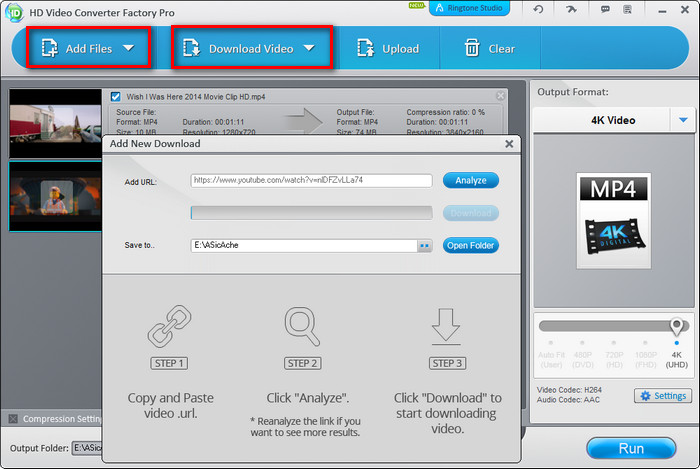Click the Download Video button
Screen dimensions: 700x469
click(251, 47)
